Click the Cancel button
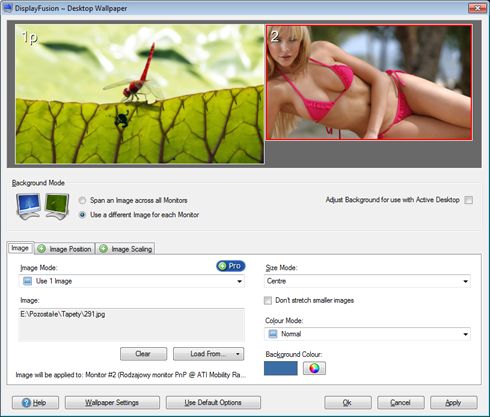Image resolution: width=490 pixels, height=417 pixels. 401,403
